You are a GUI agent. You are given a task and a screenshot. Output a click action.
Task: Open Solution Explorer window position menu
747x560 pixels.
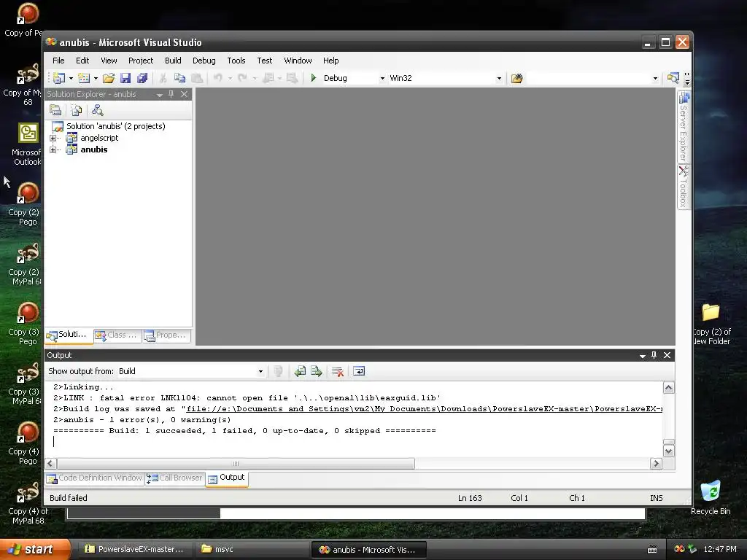[160, 95]
